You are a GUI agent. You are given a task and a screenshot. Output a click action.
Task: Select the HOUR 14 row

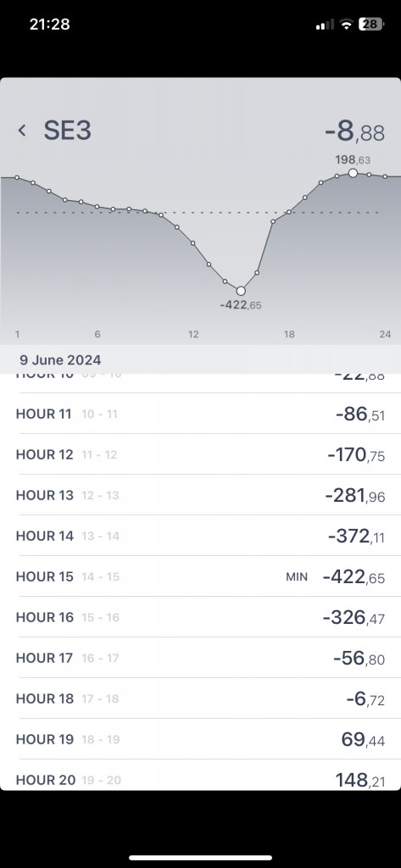[x=200, y=536]
